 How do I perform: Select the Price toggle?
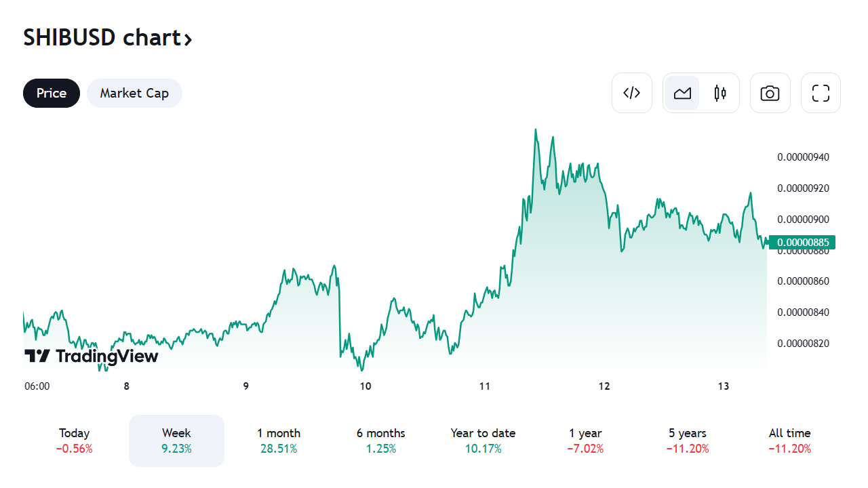52,93
